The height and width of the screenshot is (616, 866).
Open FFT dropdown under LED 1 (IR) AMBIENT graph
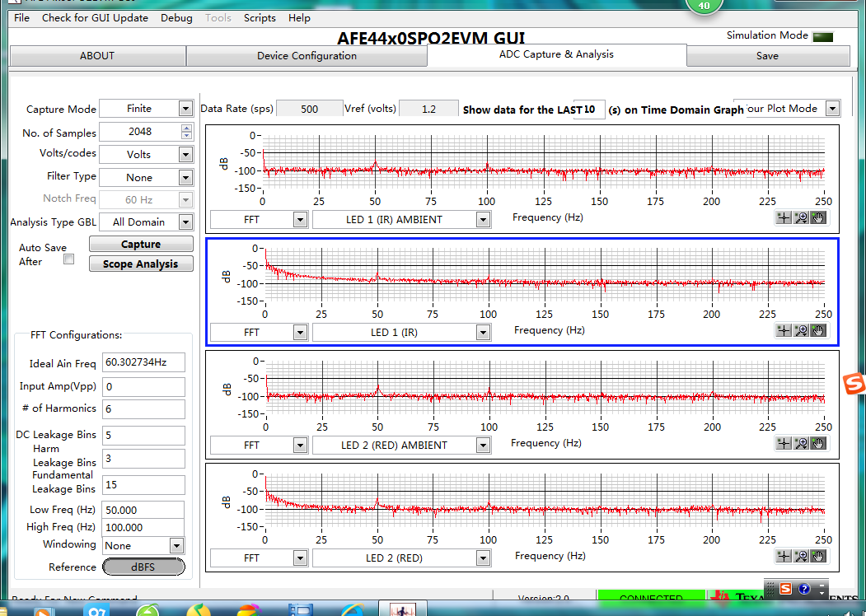300,220
